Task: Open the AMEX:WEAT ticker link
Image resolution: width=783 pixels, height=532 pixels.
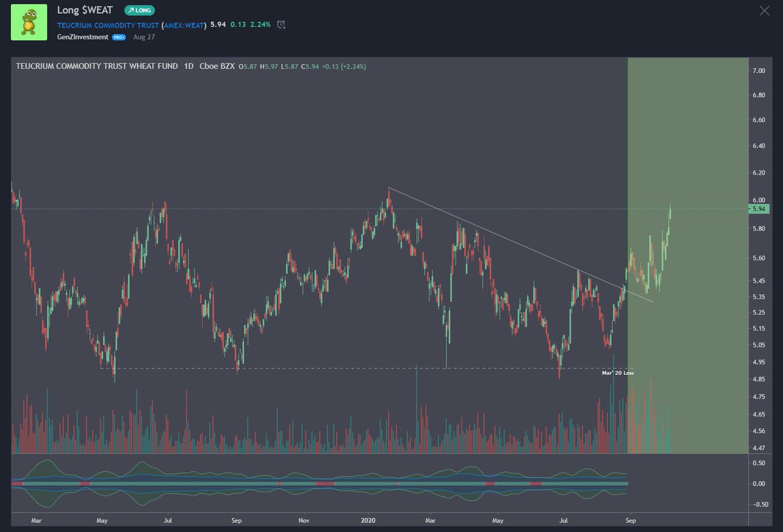Action: (x=185, y=25)
